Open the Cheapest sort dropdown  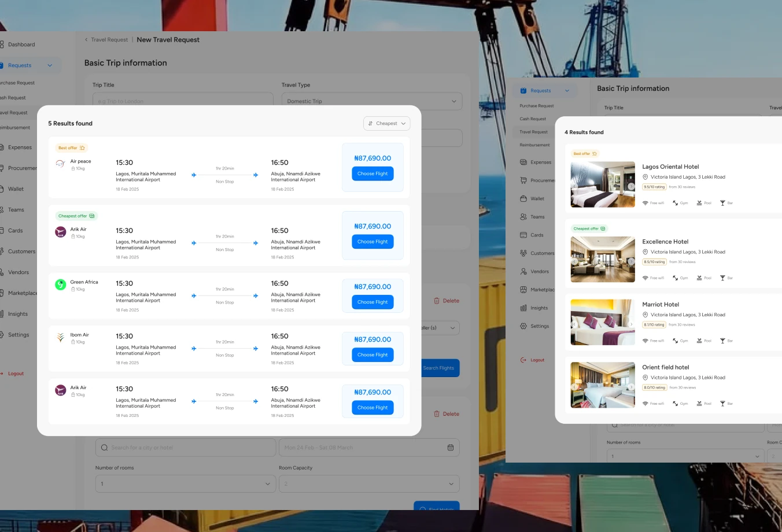[387, 123]
